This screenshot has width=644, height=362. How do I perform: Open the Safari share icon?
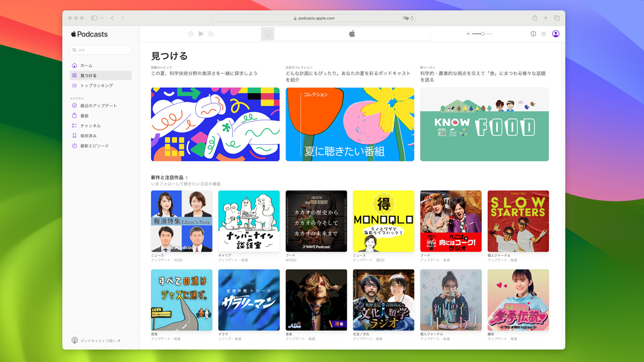[x=535, y=18]
